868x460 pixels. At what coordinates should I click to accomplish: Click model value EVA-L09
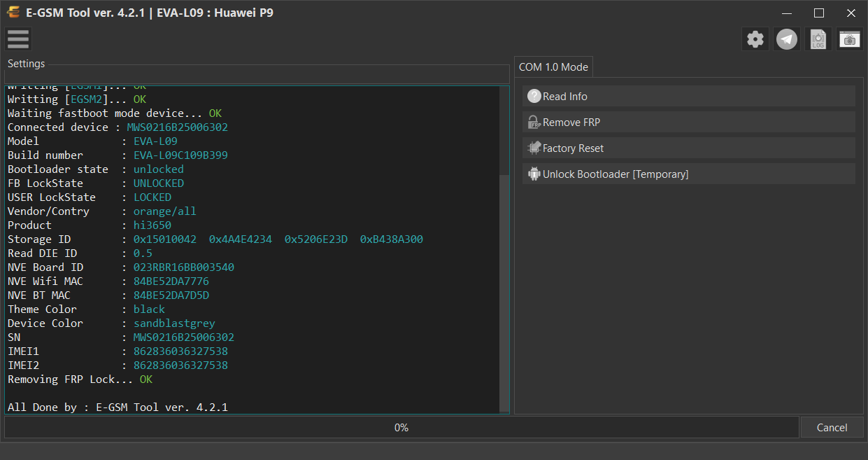point(155,141)
